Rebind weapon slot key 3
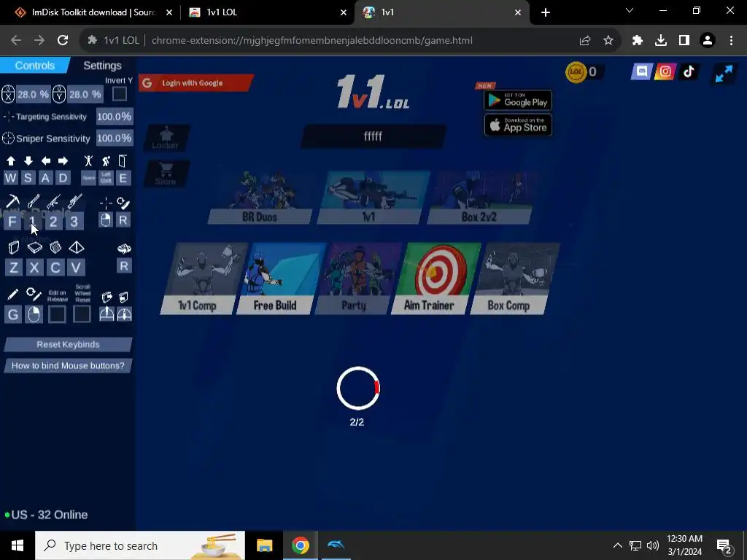This screenshot has width=747, height=560. tap(74, 221)
